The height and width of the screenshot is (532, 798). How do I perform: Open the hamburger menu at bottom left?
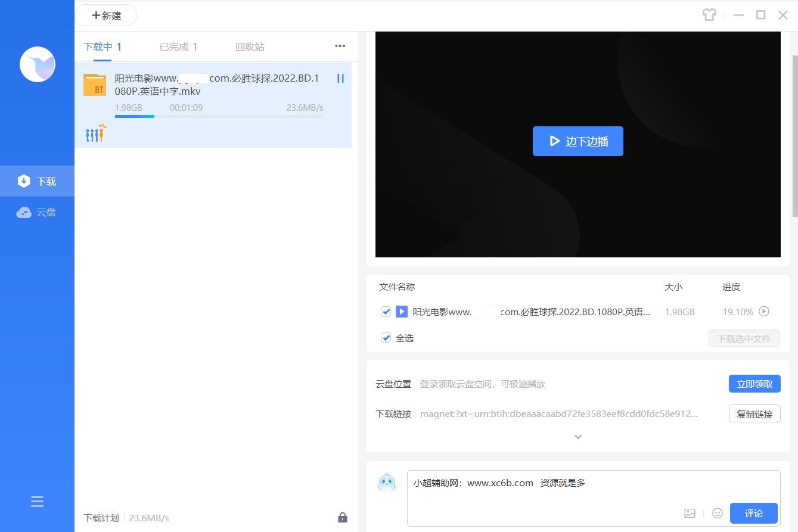pyautogui.click(x=37, y=502)
